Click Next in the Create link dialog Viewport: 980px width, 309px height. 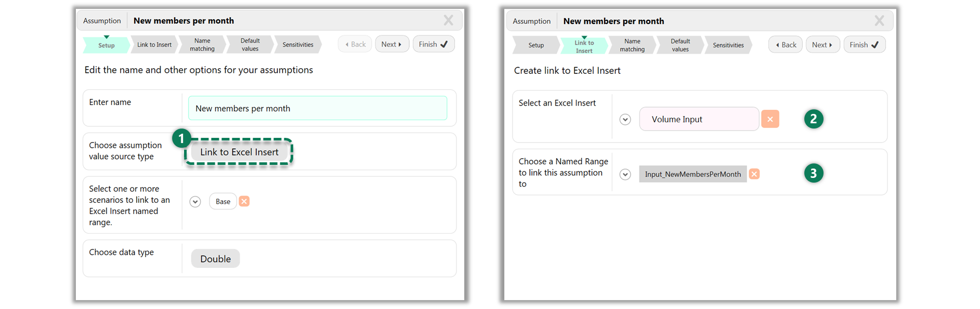(x=822, y=45)
